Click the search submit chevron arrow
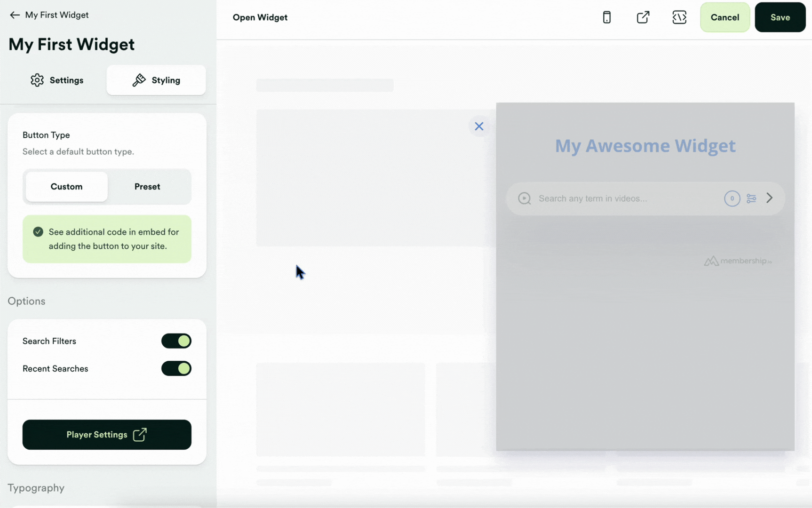The width and height of the screenshot is (812, 508). point(769,198)
